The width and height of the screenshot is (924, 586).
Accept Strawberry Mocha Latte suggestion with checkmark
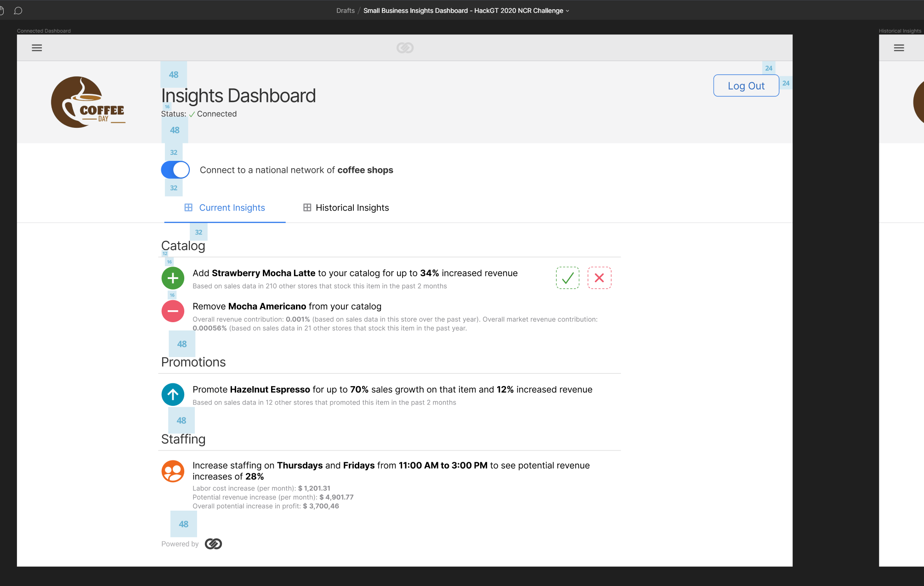[x=567, y=278]
